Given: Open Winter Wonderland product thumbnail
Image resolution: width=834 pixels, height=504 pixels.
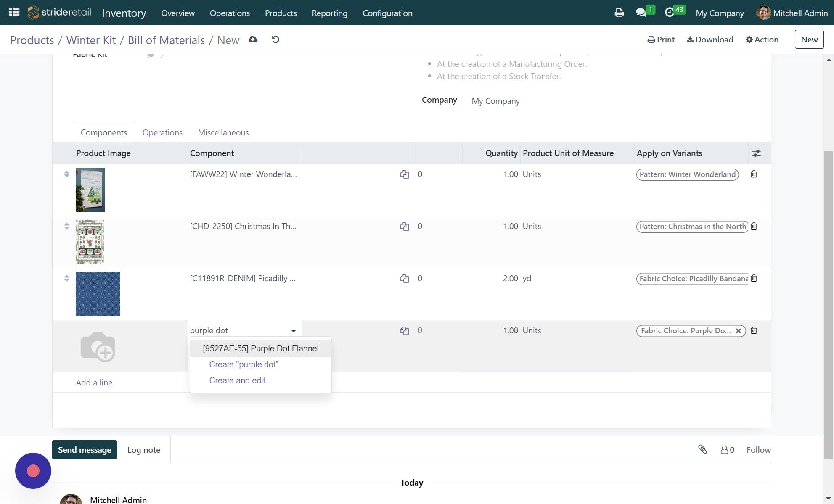Looking at the screenshot, I should [x=90, y=190].
